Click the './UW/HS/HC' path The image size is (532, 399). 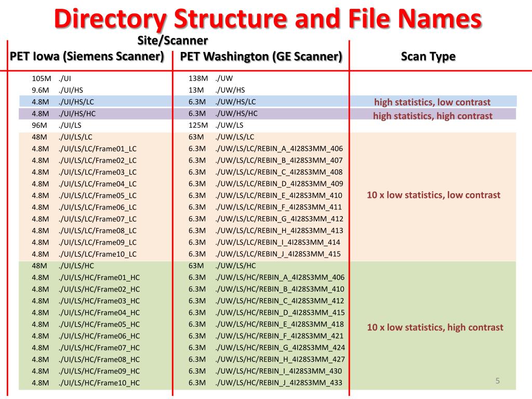[x=236, y=114]
